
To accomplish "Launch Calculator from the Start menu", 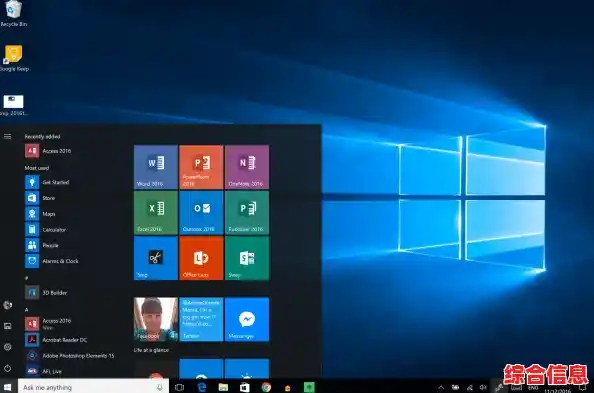I will [45, 230].
